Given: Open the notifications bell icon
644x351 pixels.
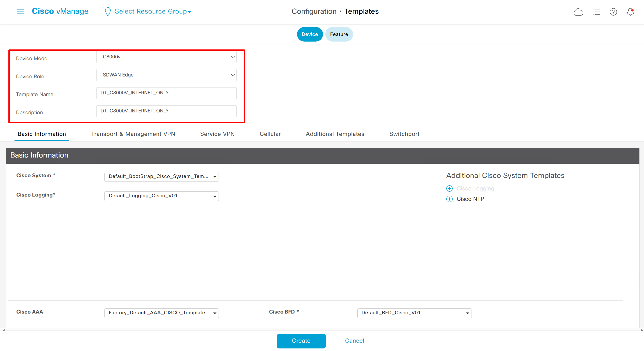Looking at the screenshot, I should [630, 12].
